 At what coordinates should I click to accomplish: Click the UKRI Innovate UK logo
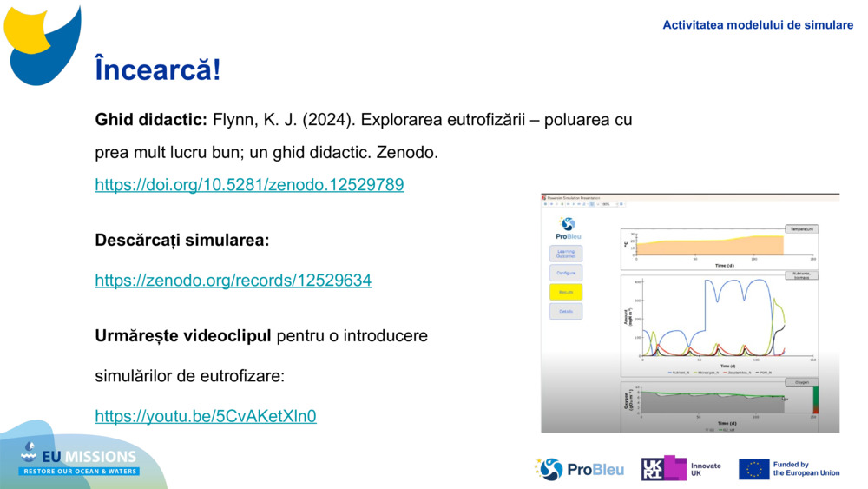(x=681, y=469)
